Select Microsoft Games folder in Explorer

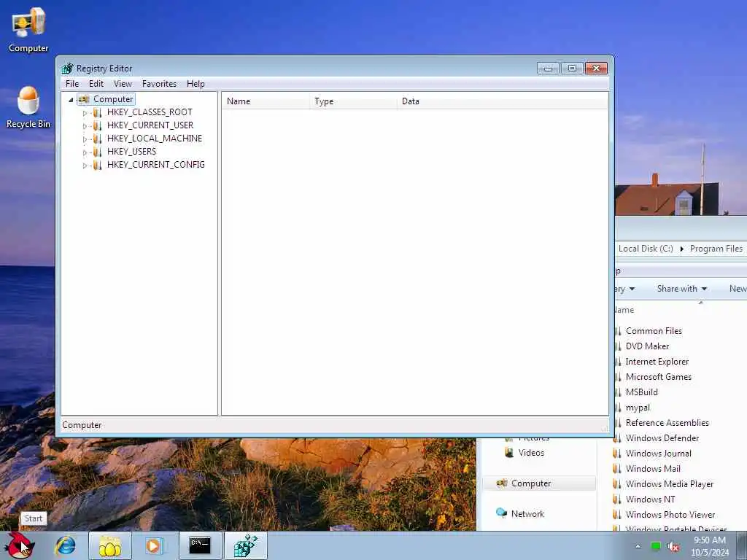click(659, 377)
